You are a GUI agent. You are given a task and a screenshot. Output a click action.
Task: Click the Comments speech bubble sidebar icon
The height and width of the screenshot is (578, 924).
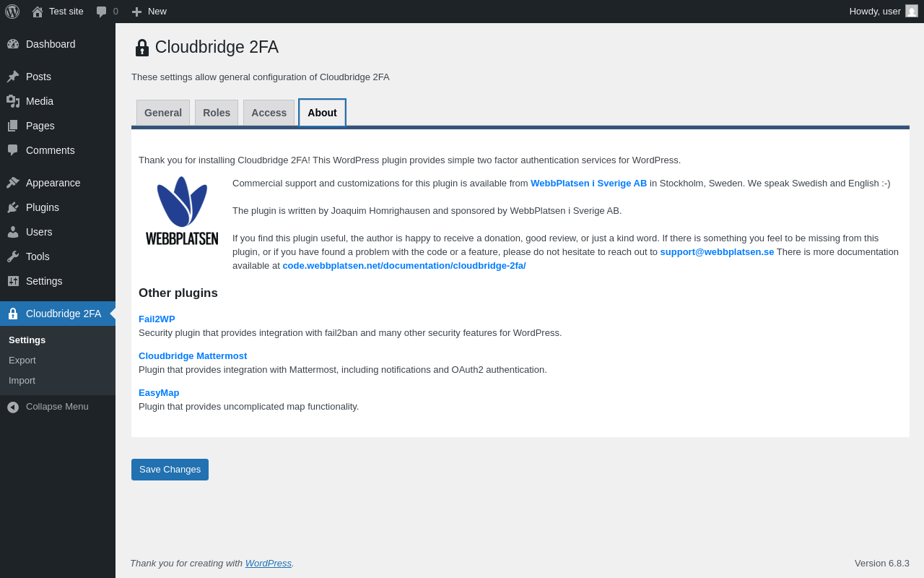(x=13, y=150)
